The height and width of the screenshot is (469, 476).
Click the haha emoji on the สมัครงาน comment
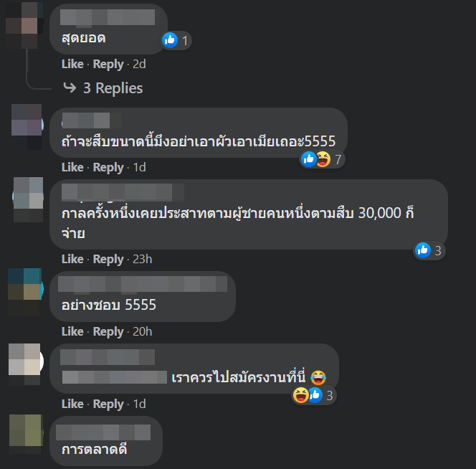(x=300, y=395)
